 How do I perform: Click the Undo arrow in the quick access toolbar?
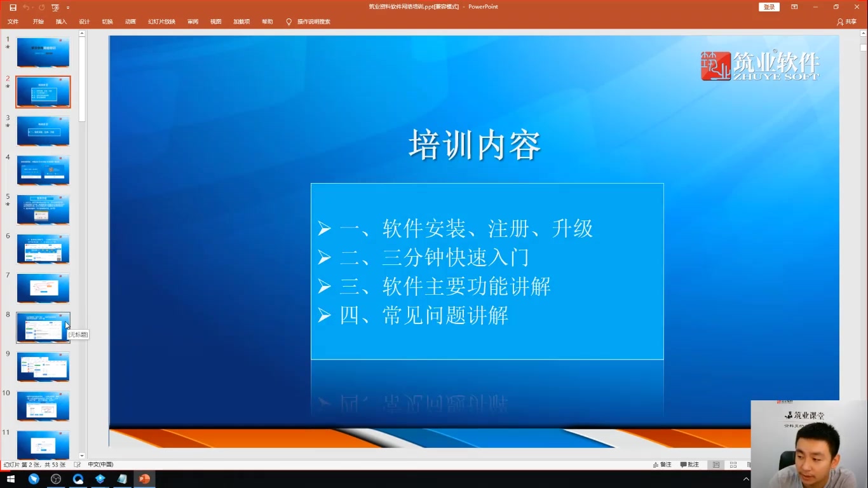click(26, 7)
